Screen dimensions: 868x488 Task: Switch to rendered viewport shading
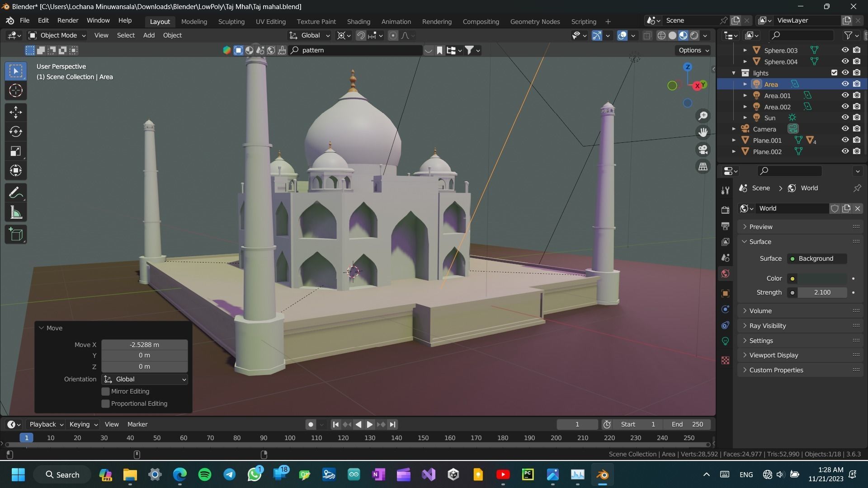point(694,35)
